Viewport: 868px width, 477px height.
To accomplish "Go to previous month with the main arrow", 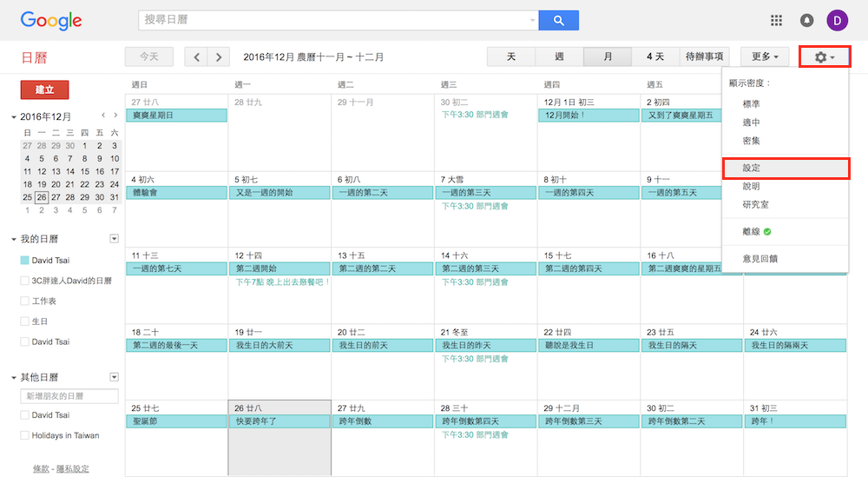I will [197, 57].
